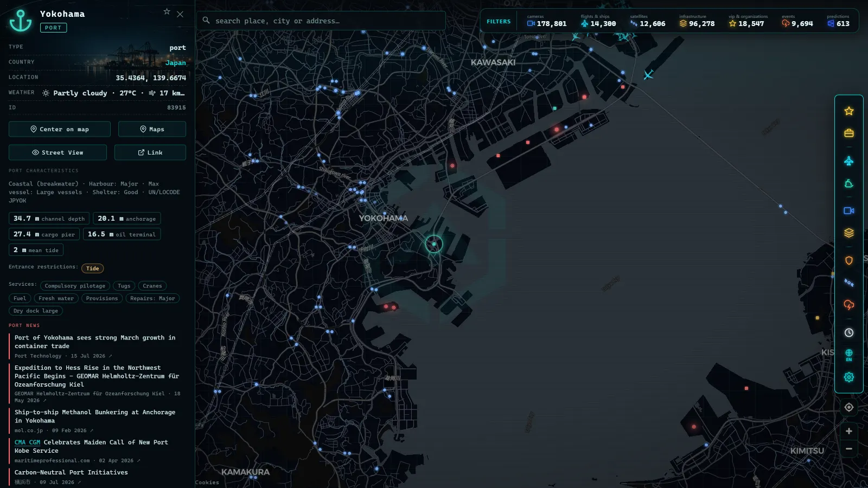Toggle the events filter 9,694
Screen dimensions: 868x488
[x=797, y=21]
